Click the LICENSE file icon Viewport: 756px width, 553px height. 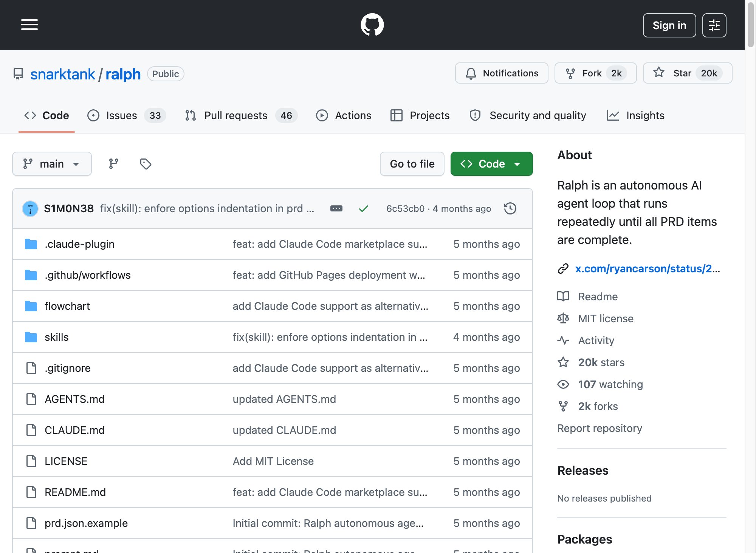(31, 461)
